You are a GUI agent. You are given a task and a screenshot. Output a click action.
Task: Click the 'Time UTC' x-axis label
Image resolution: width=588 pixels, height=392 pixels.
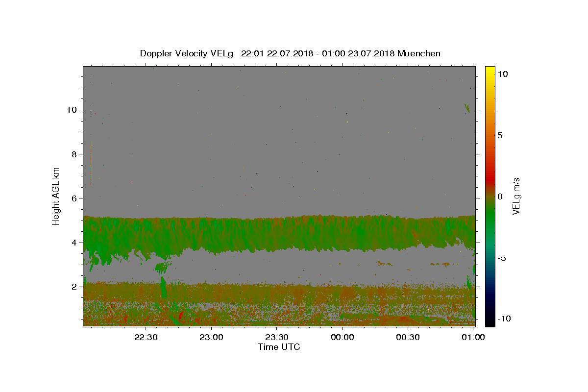[x=279, y=347]
